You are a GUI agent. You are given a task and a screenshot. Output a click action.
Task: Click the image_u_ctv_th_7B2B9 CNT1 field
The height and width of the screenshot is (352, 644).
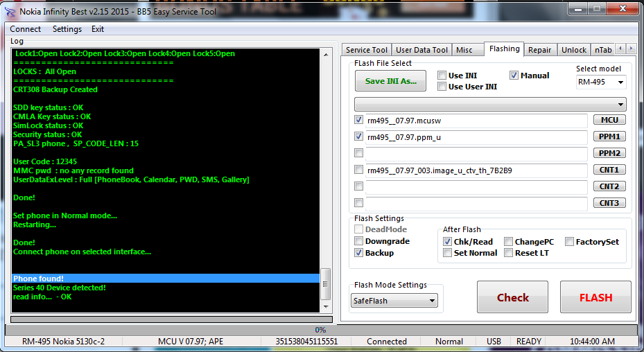click(x=476, y=170)
